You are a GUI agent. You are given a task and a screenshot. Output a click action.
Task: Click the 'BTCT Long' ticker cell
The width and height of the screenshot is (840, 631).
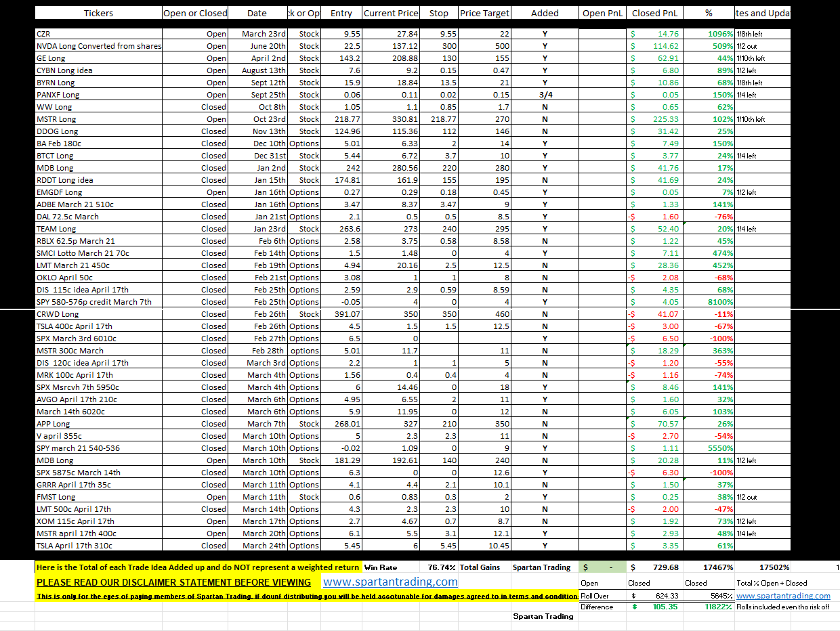99,156
